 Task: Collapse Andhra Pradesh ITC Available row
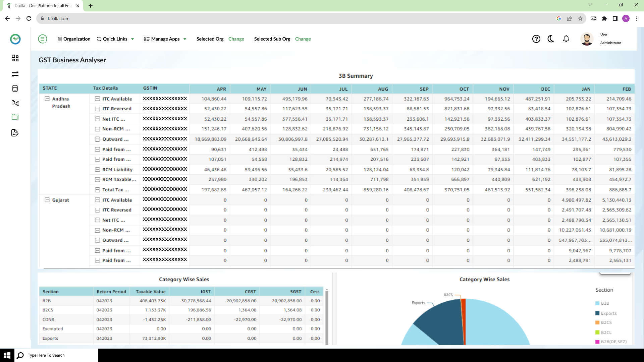pyautogui.click(x=97, y=99)
